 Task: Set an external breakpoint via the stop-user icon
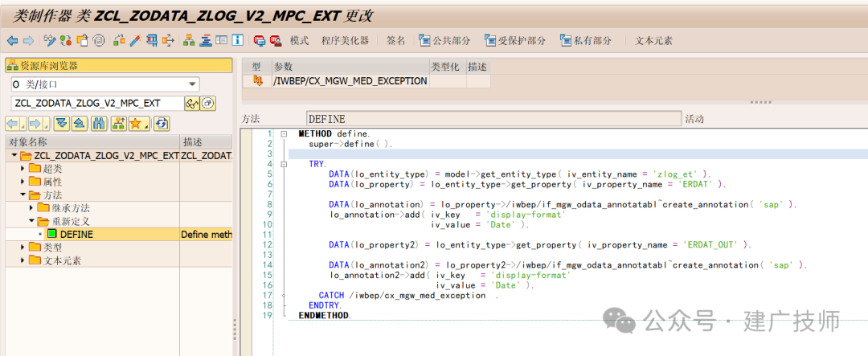(x=275, y=40)
